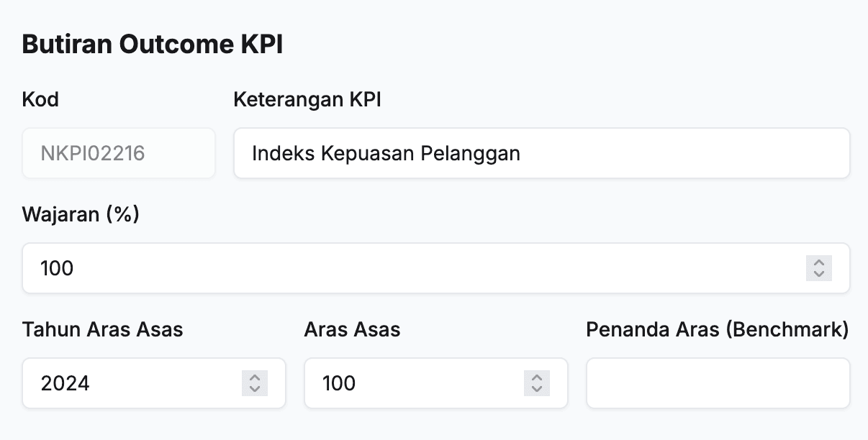868x440 pixels.
Task: Decrease Tahun Aras Asas with down arrow
Action: (254, 389)
